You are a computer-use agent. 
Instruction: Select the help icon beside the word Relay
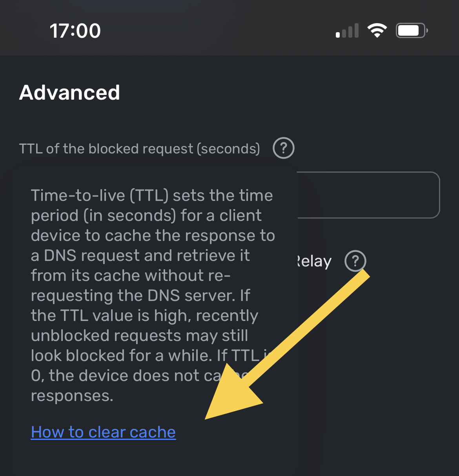(355, 261)
